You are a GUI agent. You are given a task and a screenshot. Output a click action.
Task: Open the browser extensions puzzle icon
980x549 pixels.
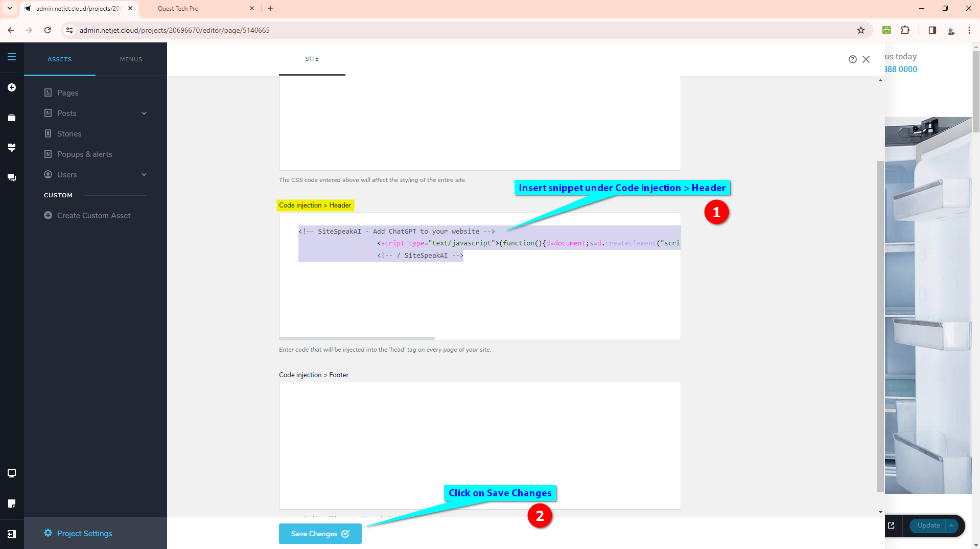click(905, 30)
